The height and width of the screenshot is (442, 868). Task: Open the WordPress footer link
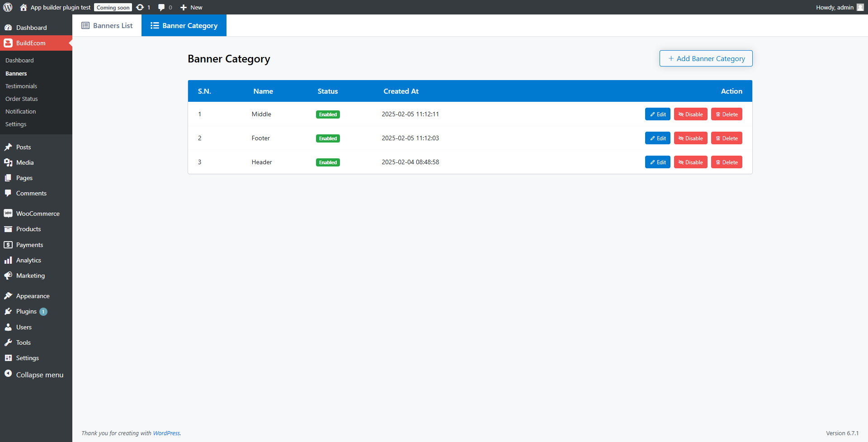click(x=166, y=433)
